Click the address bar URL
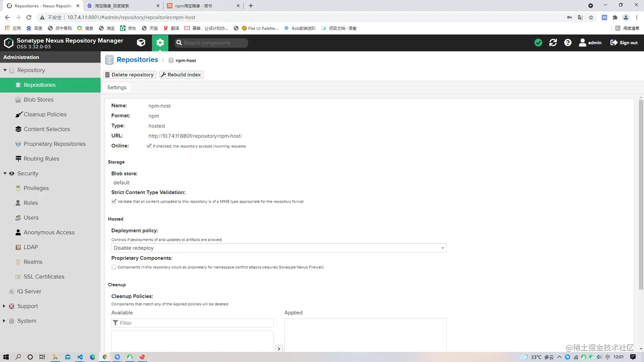This screenshot has height=362, width=644. pos(131,17)
